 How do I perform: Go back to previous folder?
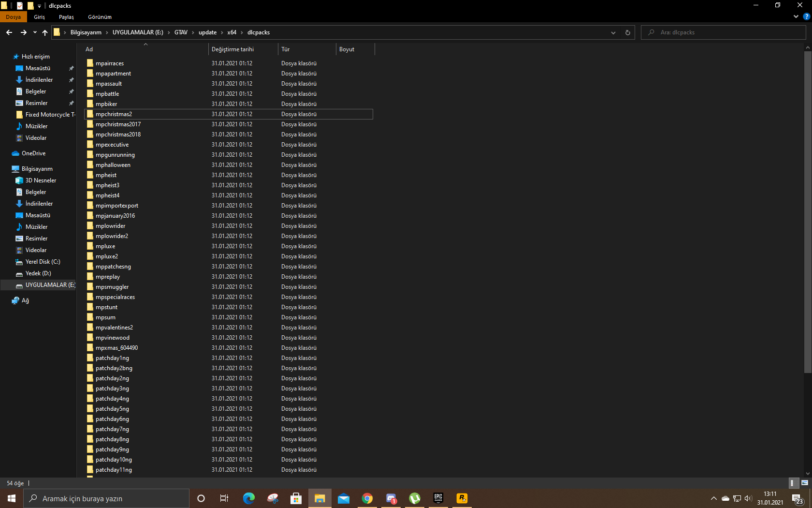(x=9, y=32)
